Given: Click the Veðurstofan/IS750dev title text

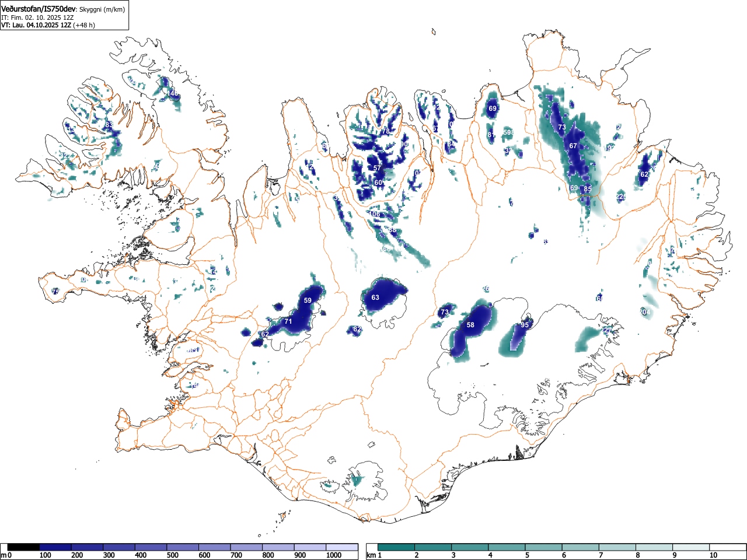Looking at the screenshot, I should pyautogui.click(x=39, y=9).
